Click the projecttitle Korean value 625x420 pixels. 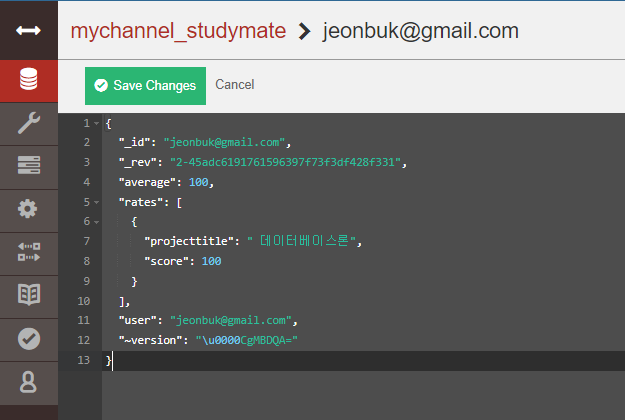301,241
